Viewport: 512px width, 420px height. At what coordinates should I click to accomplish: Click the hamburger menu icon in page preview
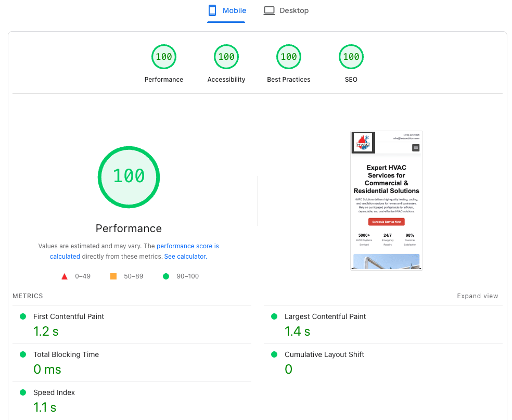[x=416, y=148]
